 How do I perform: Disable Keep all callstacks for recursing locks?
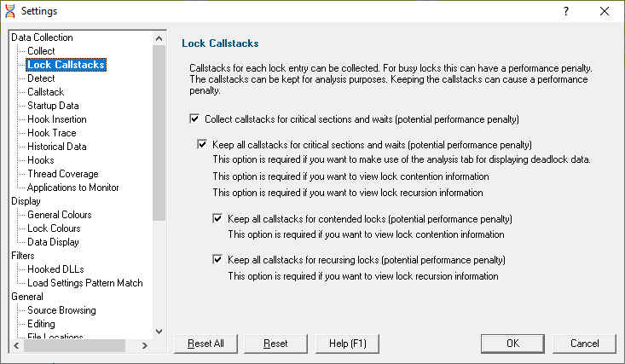pyautogui.click(x=217, y=259)
